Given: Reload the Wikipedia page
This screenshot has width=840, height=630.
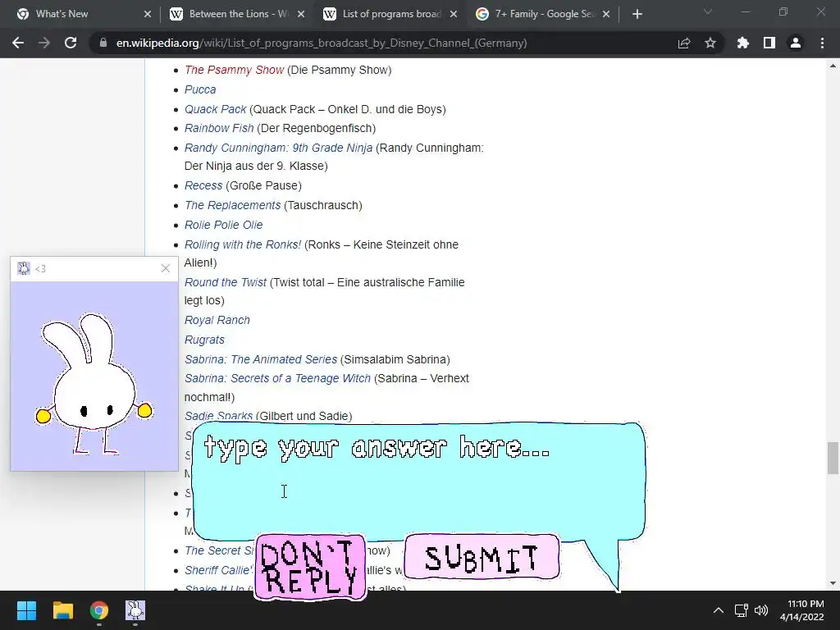Looking at the screenshot, I should coord(71,43).
